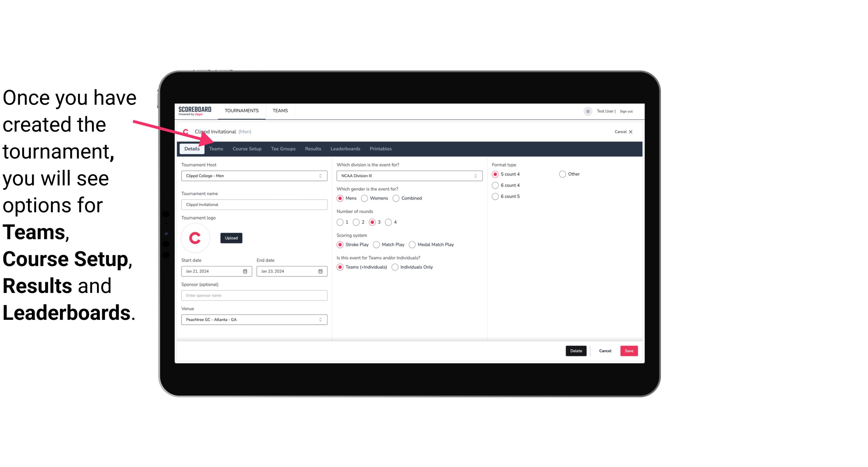This screenshot has width=868, height=467.
Task: Click the Save tournament button
Action: point(629,351)
